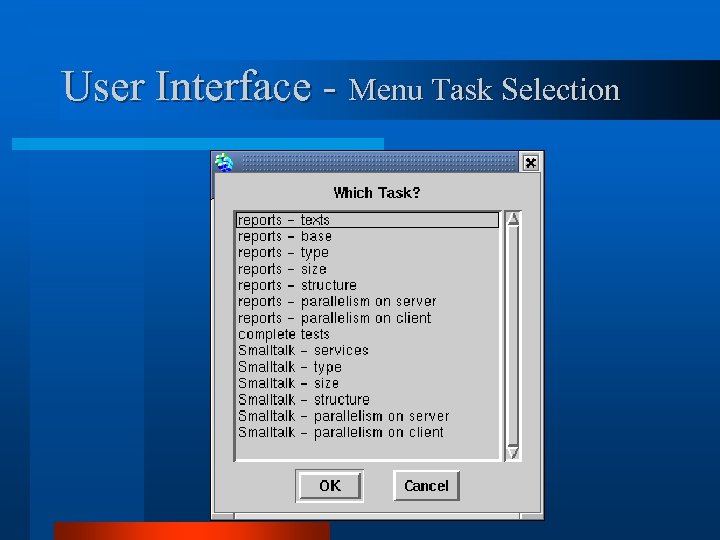Choose 'reports – type' in list
Viewport: 720px width, 540px height.
pyautogui.click(x=367, y=253)
